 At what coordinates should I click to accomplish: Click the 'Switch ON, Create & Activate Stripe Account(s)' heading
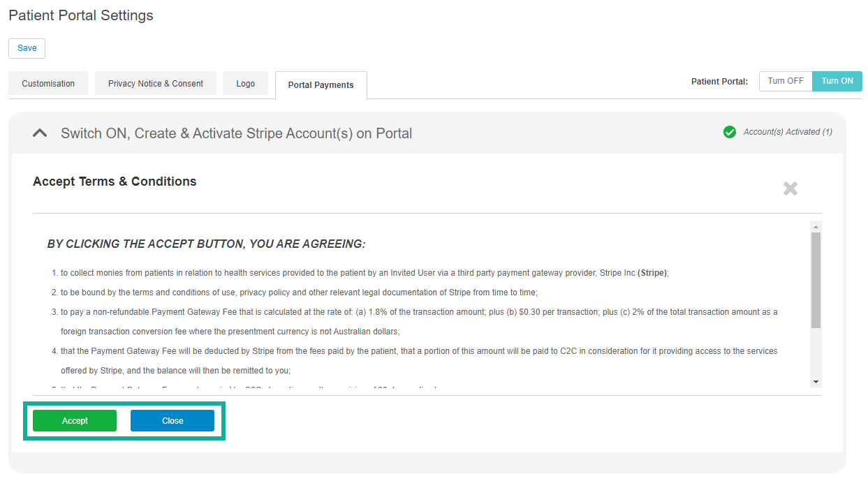(237, 133)
